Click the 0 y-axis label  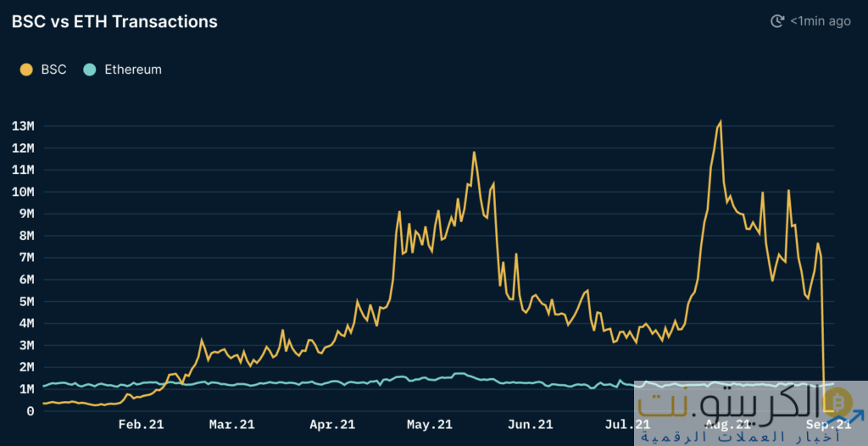click(x=30, y=411)
